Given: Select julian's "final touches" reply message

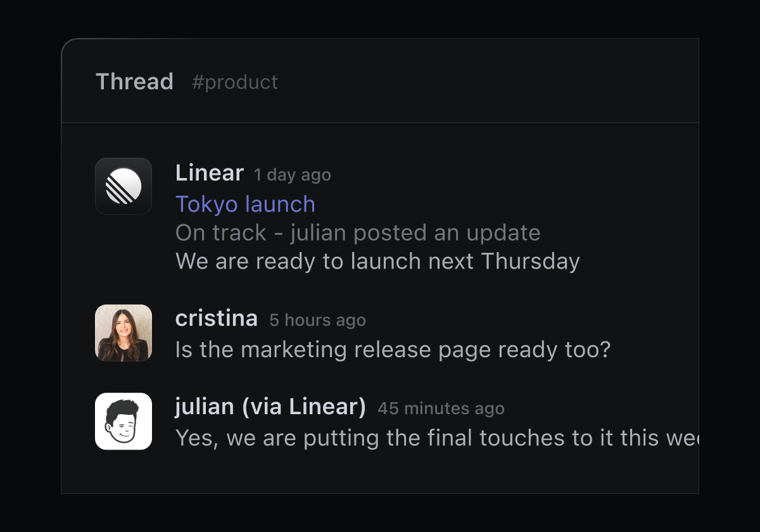Looking at the screenshot, I should pos(437,438).
